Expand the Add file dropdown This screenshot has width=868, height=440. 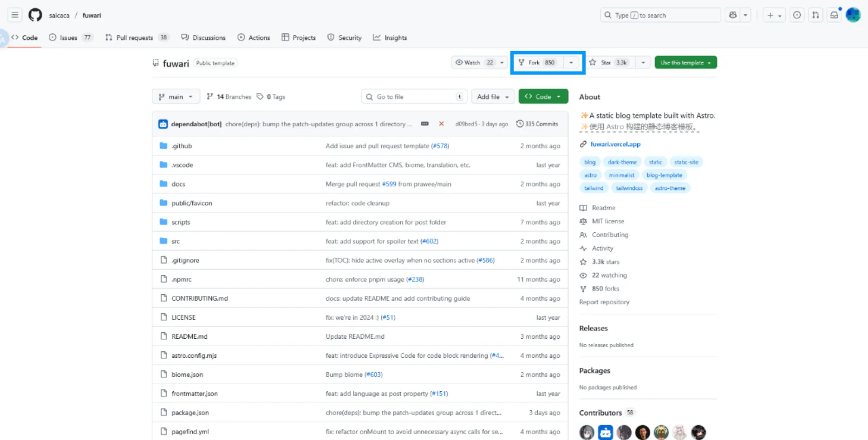[493, 97]
